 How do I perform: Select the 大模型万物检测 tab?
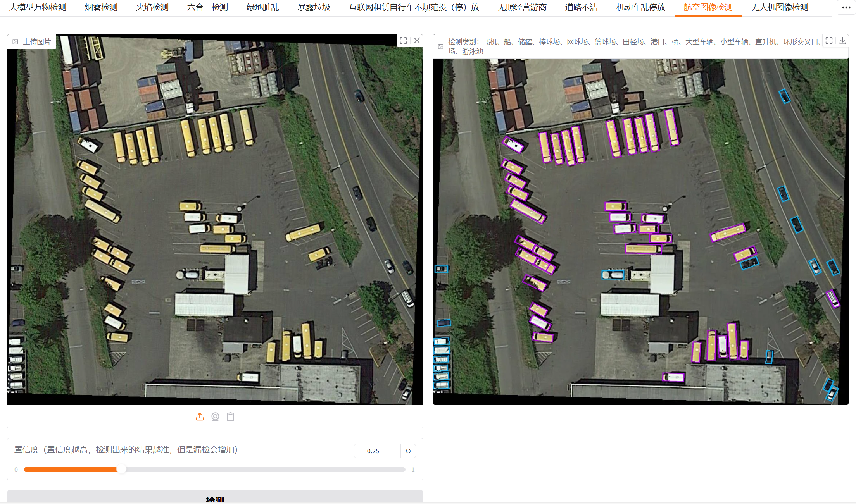38,7
